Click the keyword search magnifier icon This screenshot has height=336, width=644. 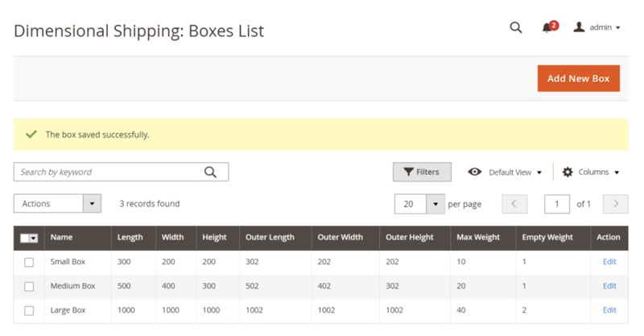click(x=210, y=172)
